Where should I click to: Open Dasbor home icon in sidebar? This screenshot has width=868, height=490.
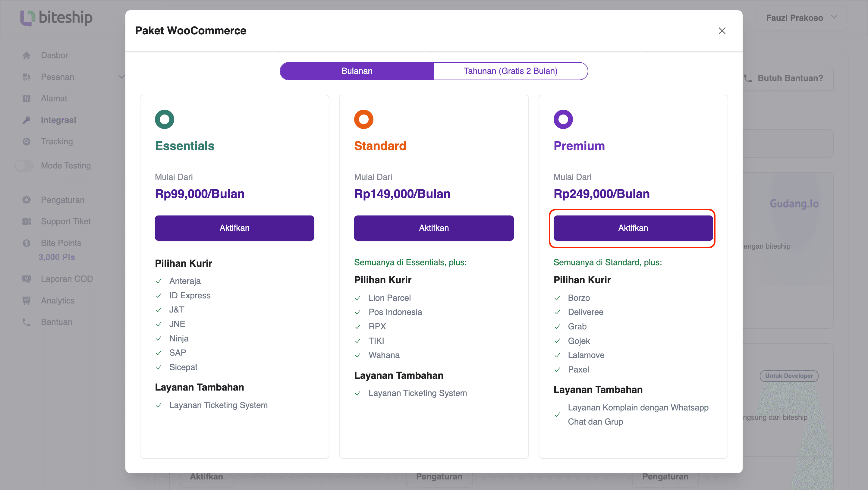pyautogui.click(x=27, y=55)
